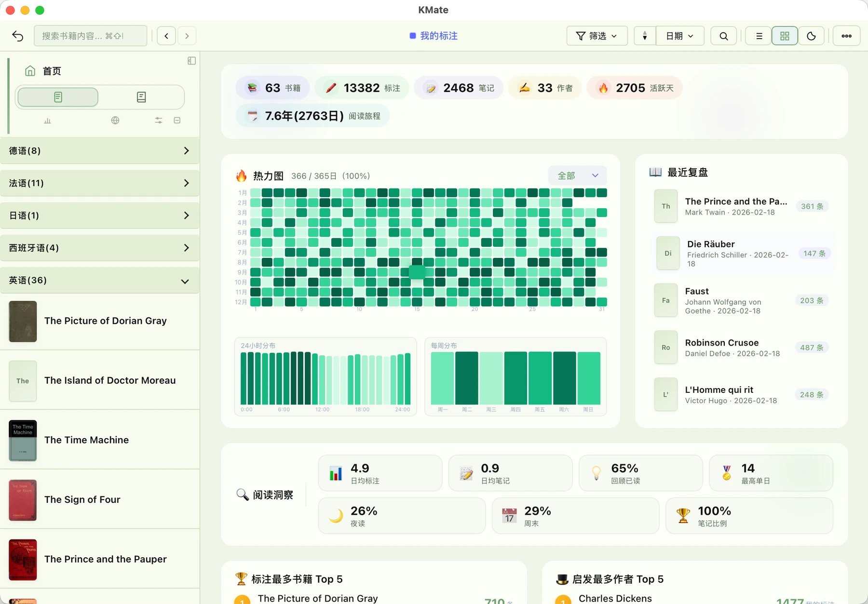Image resolution: width=868 pixels, height=604 pixels.
Task: Open The Prince and the Pauper in sidebar
Action: click(100, 559)
